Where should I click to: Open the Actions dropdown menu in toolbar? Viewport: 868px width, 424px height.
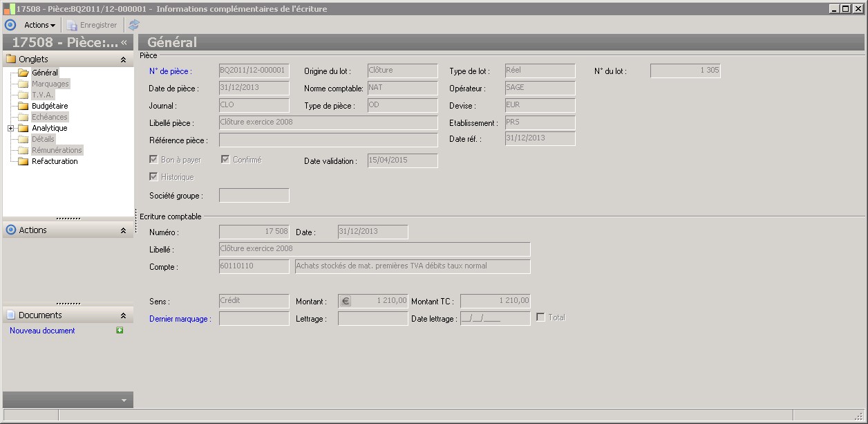[x=39, y=25]
